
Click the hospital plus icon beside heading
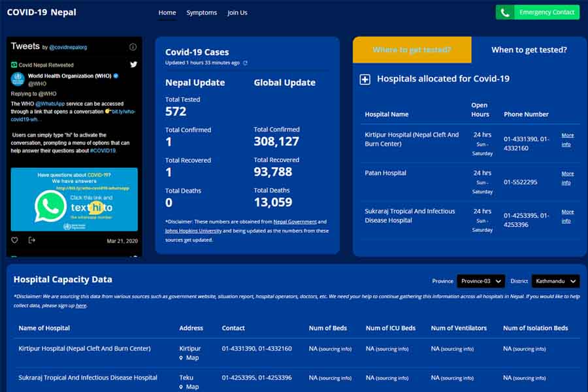point(365,79)
